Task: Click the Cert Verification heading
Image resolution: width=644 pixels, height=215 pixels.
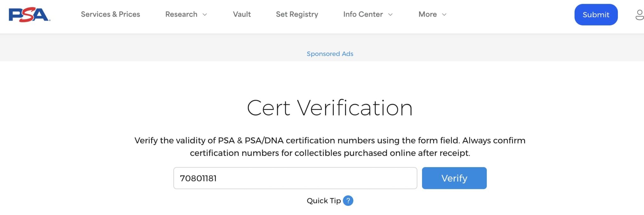Action: pyautogui.click(x=330, y=108)
